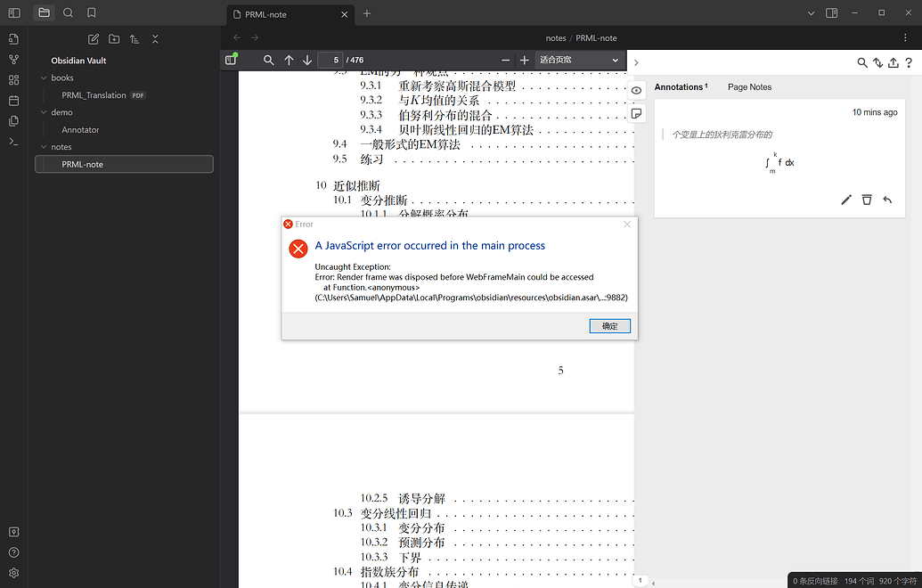Collapse the books folder
The image size is (922, 588).
point(61,78)
